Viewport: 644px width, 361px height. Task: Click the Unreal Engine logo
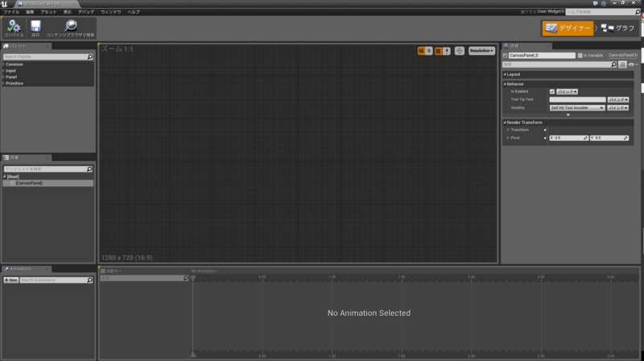point(4,4)
